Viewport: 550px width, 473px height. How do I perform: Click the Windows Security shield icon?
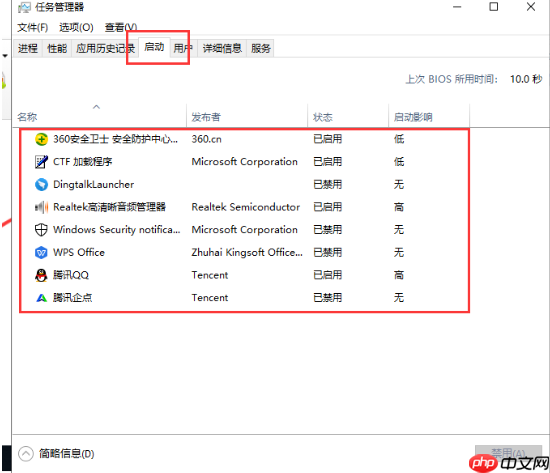pos(41,230)
